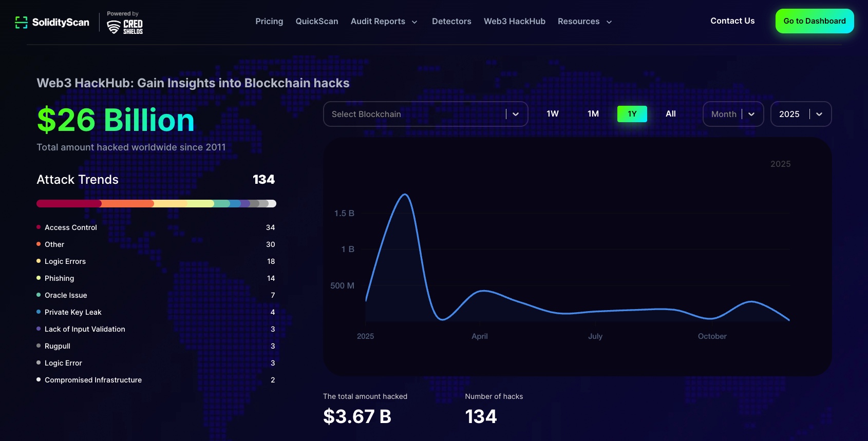Click the red Access Control legend dot
868x441 pixels.
(x=39, y=227)
